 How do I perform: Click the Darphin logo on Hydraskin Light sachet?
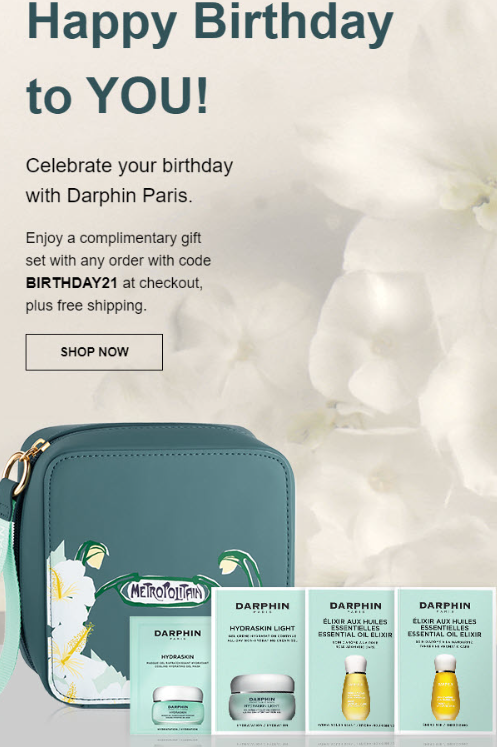point(262,608)
